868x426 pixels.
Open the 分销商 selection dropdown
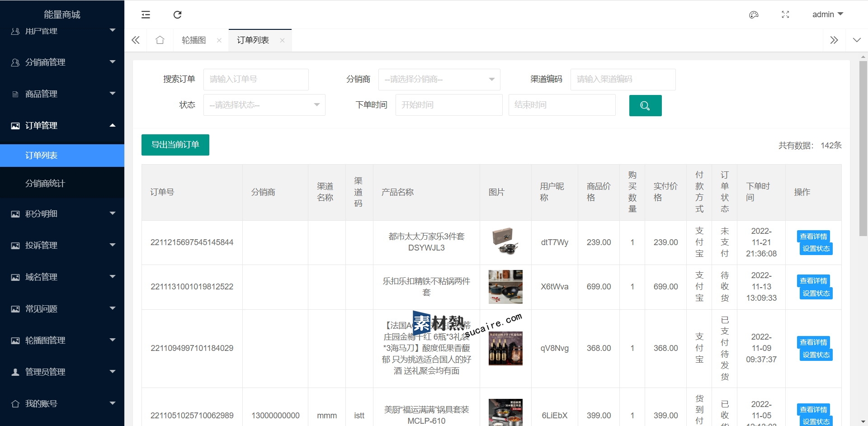click(x=439, y=80)
